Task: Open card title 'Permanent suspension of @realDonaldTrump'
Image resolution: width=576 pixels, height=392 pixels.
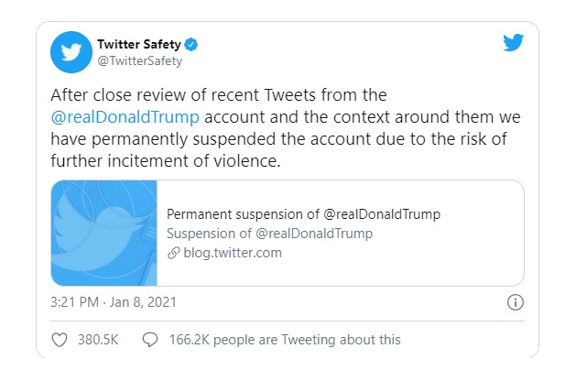Action: [303, 214]
